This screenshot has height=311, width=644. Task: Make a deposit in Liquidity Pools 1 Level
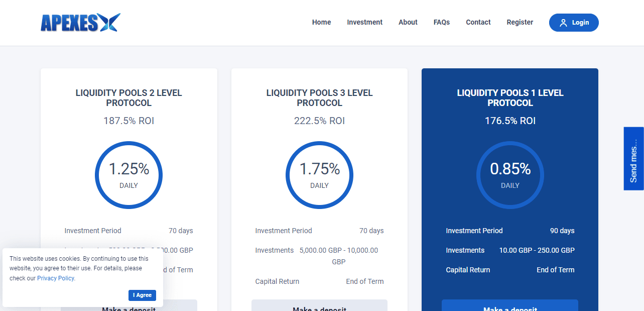tap(509, 306)
